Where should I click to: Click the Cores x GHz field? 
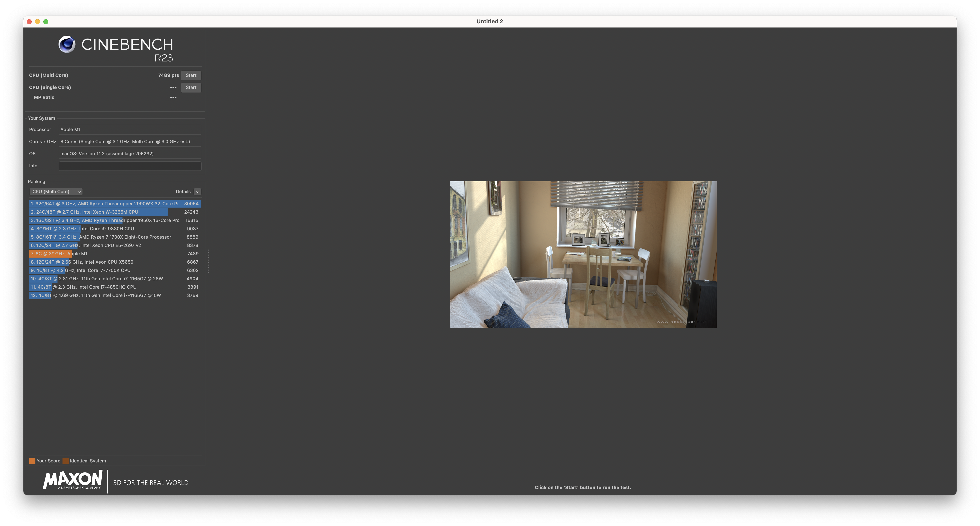130,142
